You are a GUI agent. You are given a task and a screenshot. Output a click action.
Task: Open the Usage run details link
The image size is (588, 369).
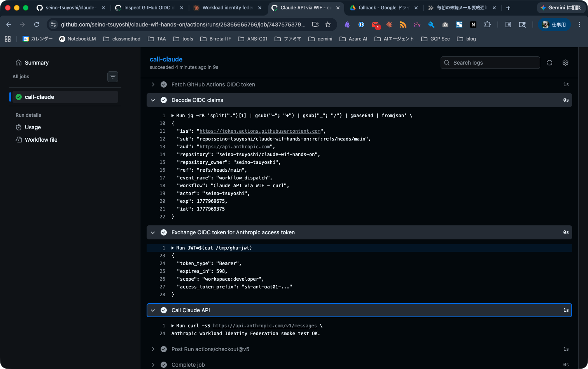point(33,127)
